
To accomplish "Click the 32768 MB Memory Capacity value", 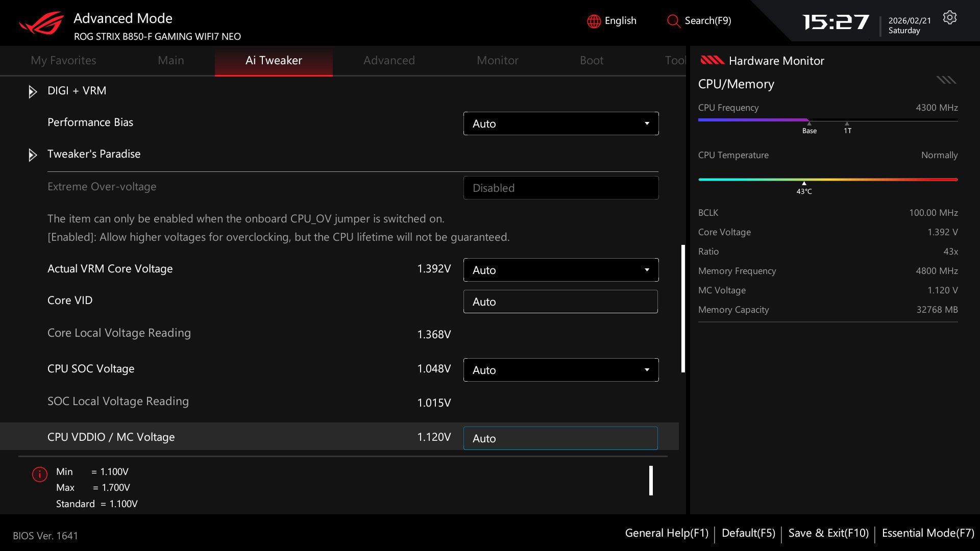I will coord(937,310).
